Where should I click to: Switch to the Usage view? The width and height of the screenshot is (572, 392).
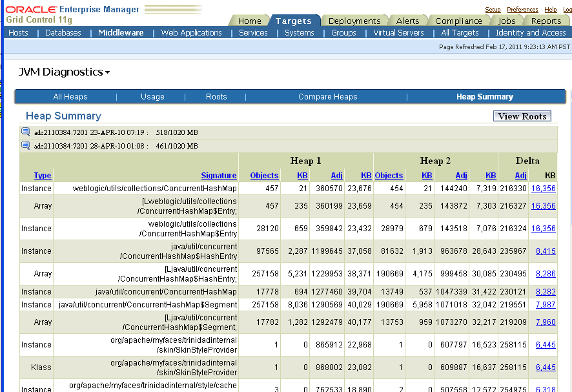tap(152, 97)
